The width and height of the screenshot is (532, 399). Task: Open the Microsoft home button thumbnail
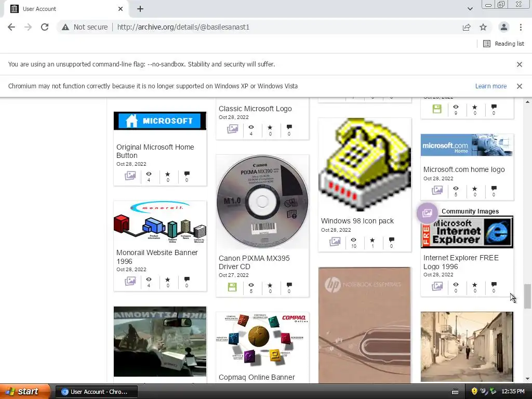click(160, 121)
